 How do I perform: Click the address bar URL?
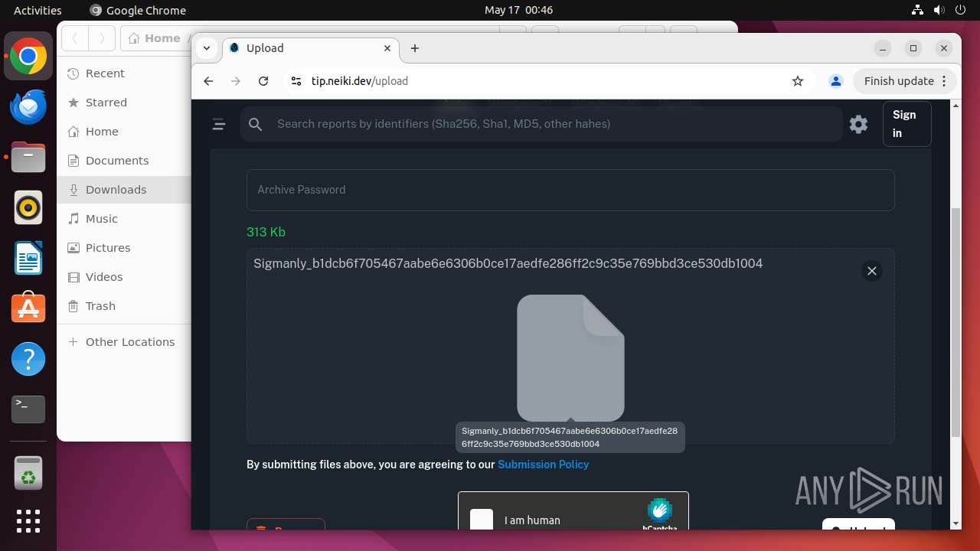(360, 81)
